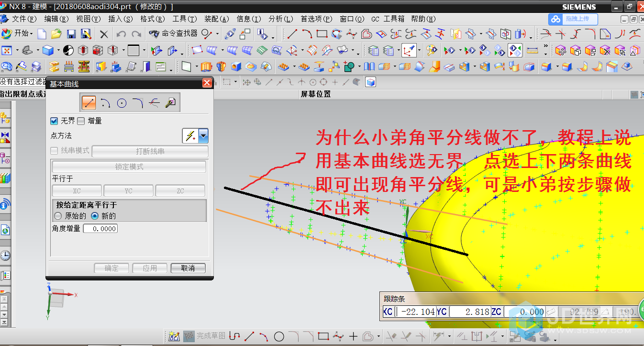Click the ZC coordinate field in tracking bar
This screenshot has width=644, height=346.
[524, 312]
